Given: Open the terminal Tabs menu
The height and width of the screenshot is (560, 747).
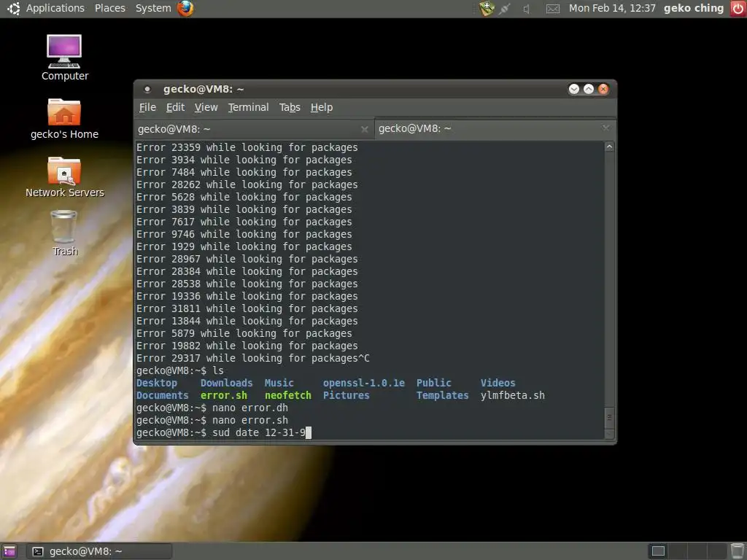Looking at the screenshot, I should point(290,107).
